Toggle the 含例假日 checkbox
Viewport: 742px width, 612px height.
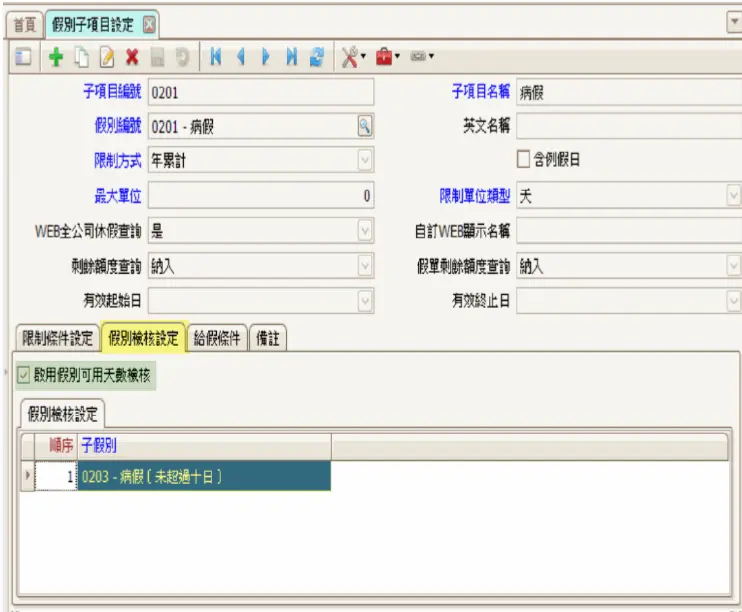point(523,160)
